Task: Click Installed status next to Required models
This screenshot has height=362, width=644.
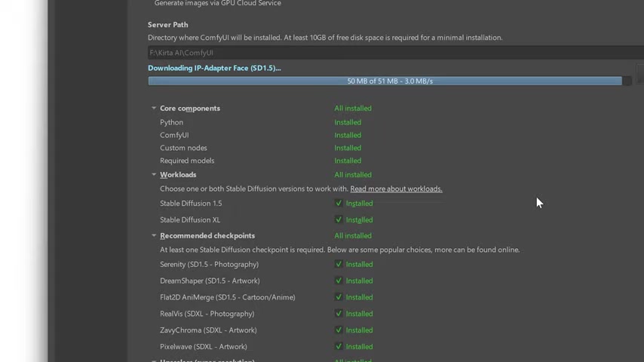Action: (348, 160)
